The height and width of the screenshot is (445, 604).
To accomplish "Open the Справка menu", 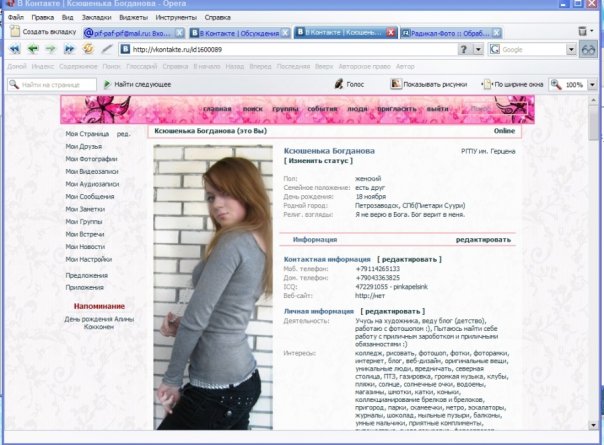I will pos(217,17).
